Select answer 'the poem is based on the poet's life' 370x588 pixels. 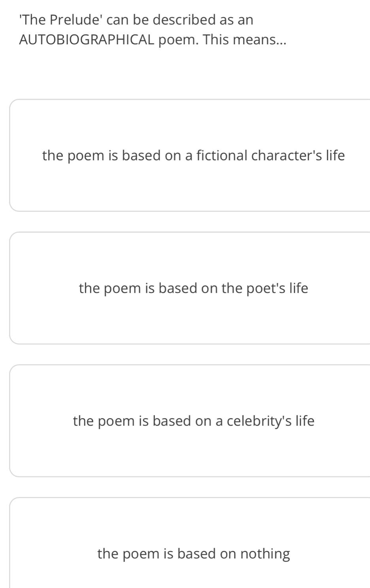(193, 288)
